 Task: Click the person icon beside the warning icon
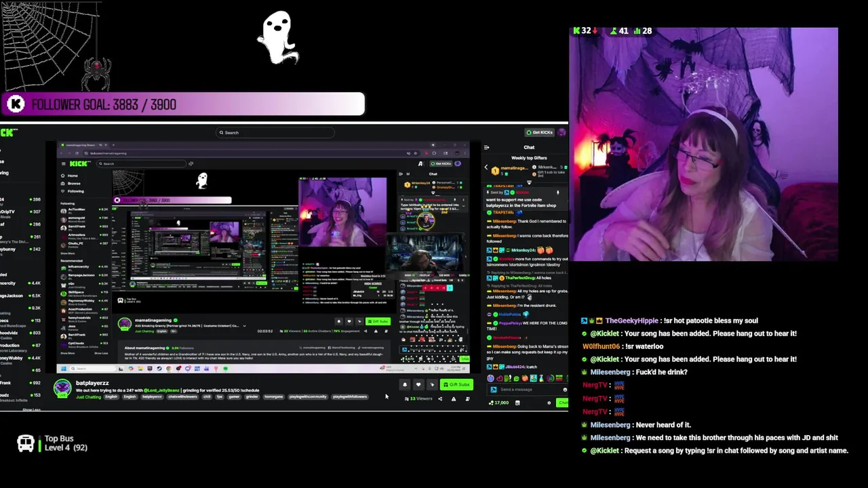[x=467, y=399]
